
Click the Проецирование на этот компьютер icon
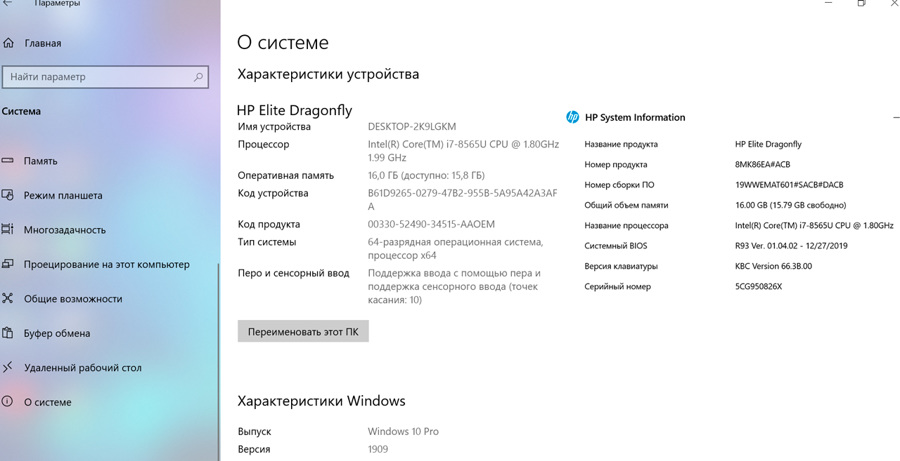point(7,264)
